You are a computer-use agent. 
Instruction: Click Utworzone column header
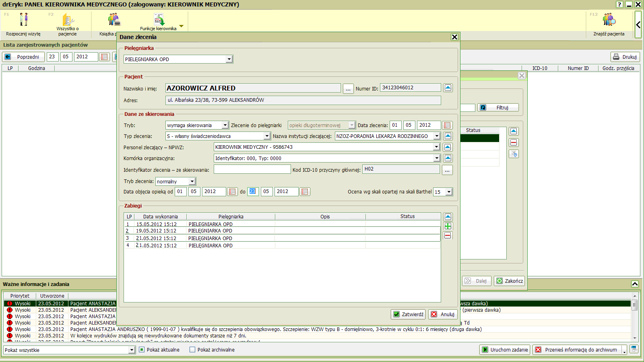[x=52, y=296]
